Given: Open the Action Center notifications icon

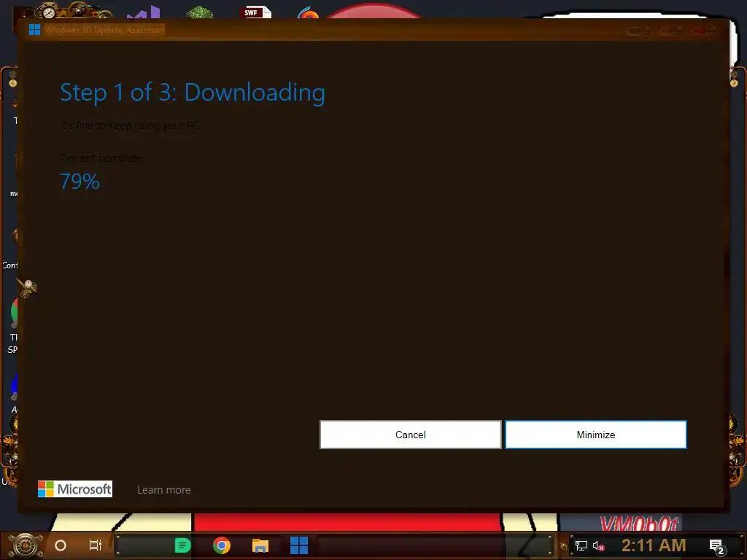Looking at the screenshot, I should (717, 546).
